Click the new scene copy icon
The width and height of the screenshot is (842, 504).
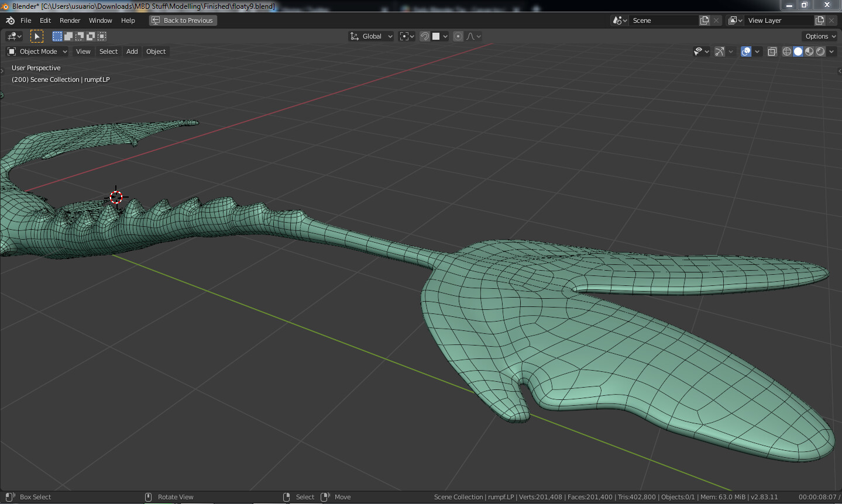click(x=704, y=20)
